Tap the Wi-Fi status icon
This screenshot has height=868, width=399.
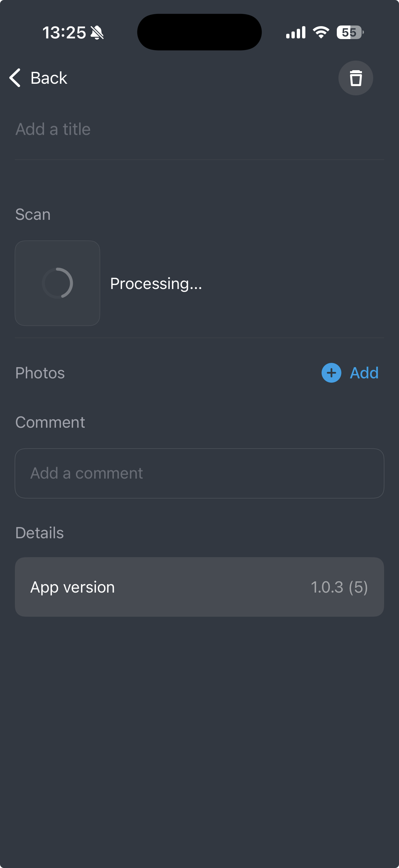321,32
